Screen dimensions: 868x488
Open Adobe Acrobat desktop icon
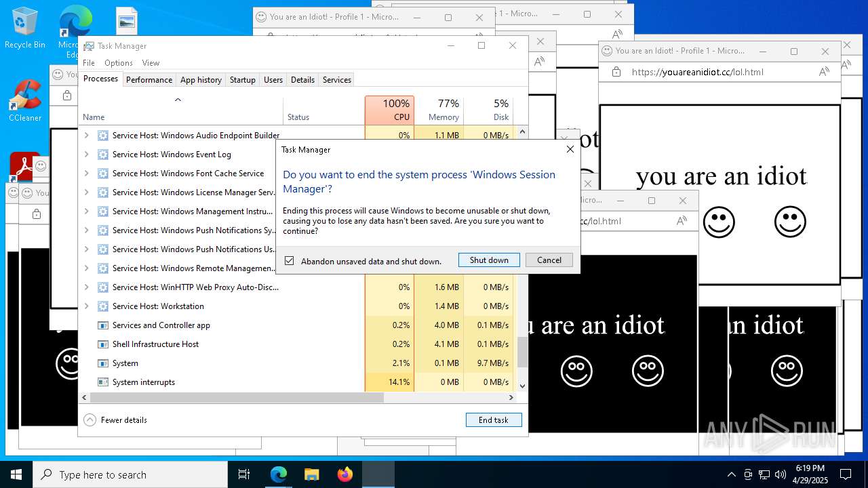pyautogui.click(x=24, y=166)
